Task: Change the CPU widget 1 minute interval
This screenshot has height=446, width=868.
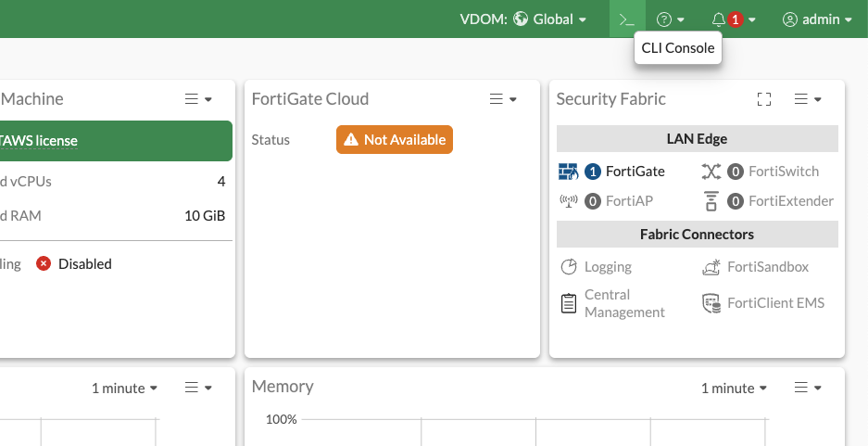Action: click(124, 389)
